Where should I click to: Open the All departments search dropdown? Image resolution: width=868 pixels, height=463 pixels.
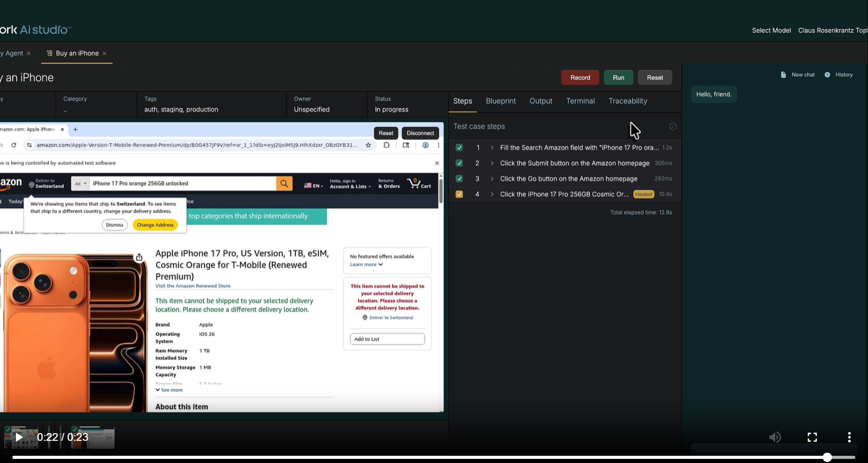tap(80, 184)
